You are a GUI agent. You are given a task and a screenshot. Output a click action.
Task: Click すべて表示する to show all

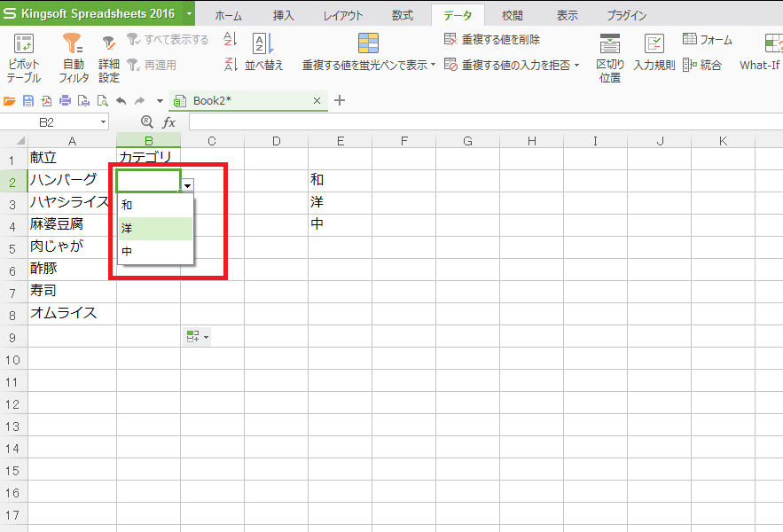coord(168,40)
